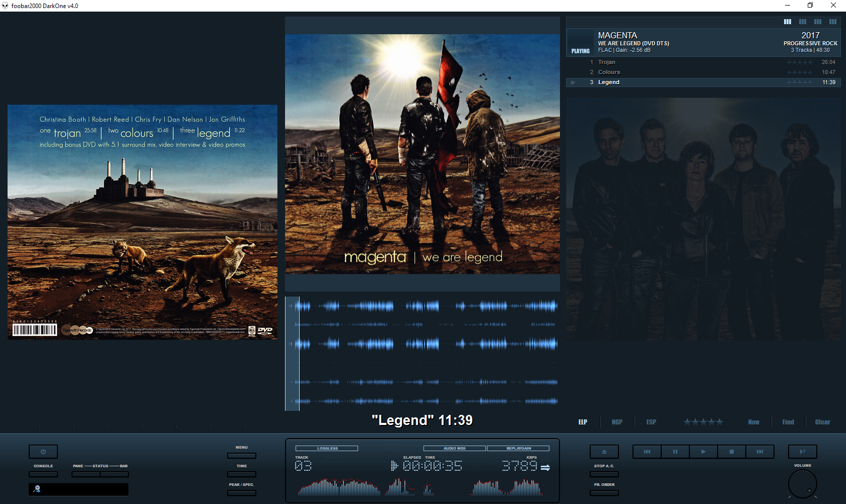Click the Eject/open button

coord(604,452)
